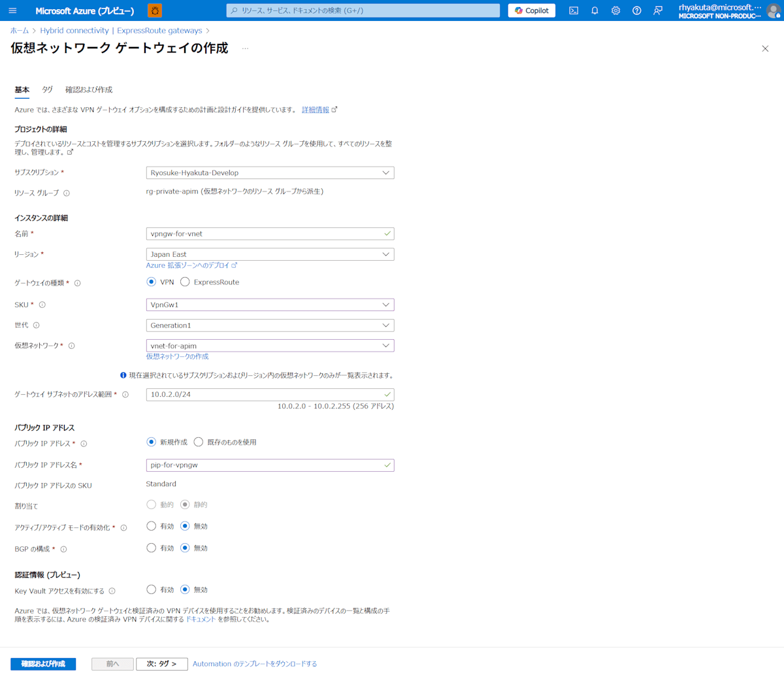Focus the 名前 field with vpngw-for-vnet
Screen dimensions: 784x681
[x=270, y=233]
